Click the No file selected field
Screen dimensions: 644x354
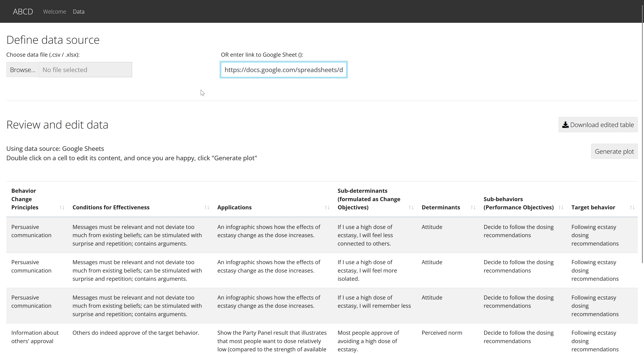[x=85, y=70]
